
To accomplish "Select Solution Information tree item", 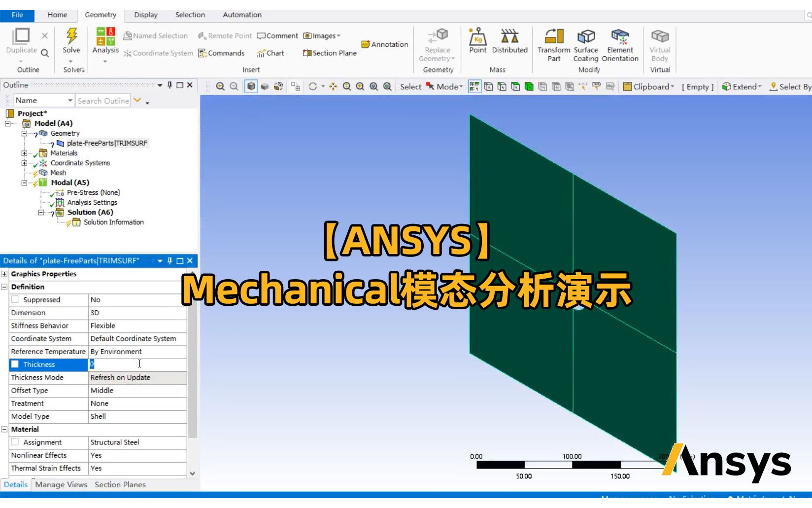I will (114, 222).
